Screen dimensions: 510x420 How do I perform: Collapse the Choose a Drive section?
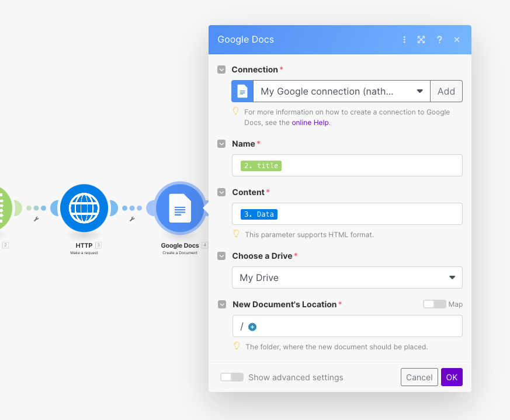[x=221, y=256]
